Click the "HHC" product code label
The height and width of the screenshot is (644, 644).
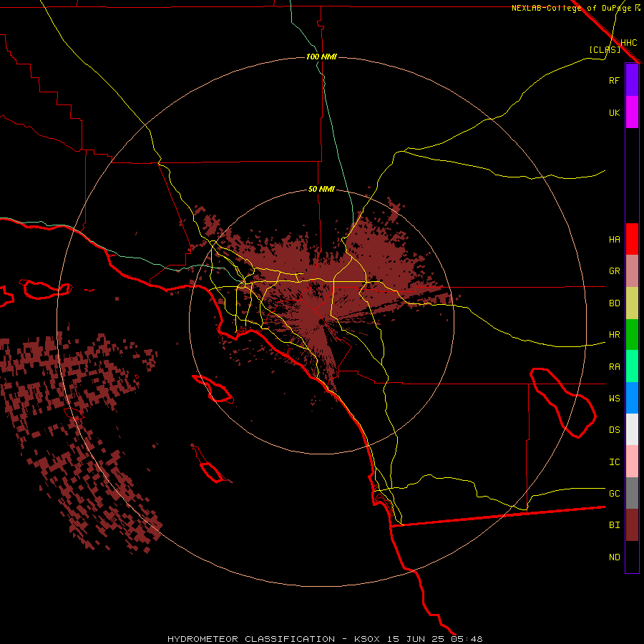(628, 43)
